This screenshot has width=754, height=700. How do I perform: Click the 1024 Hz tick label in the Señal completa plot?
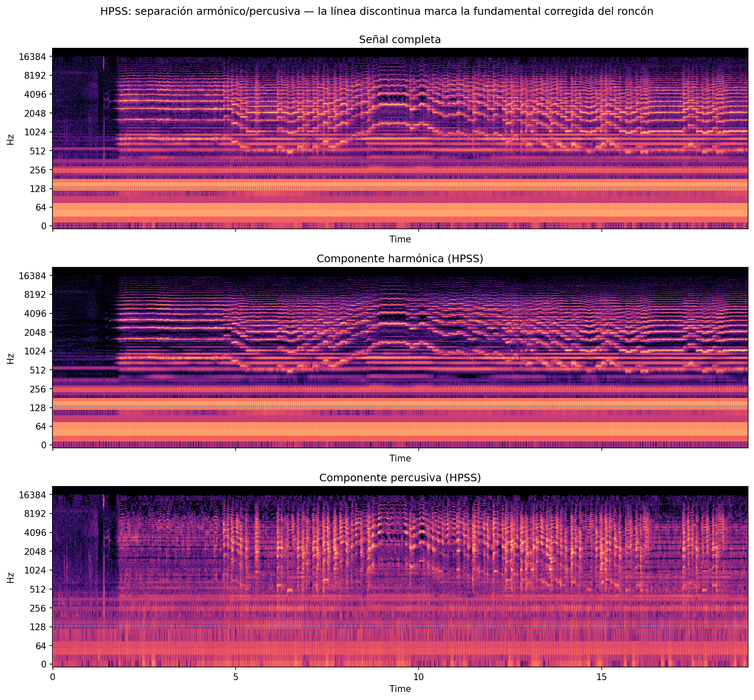coord(35,132)
